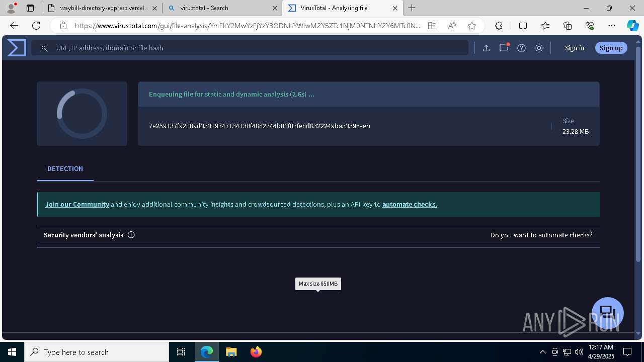
Task: Click the Sign up button
Action: [x=611, y=48]
